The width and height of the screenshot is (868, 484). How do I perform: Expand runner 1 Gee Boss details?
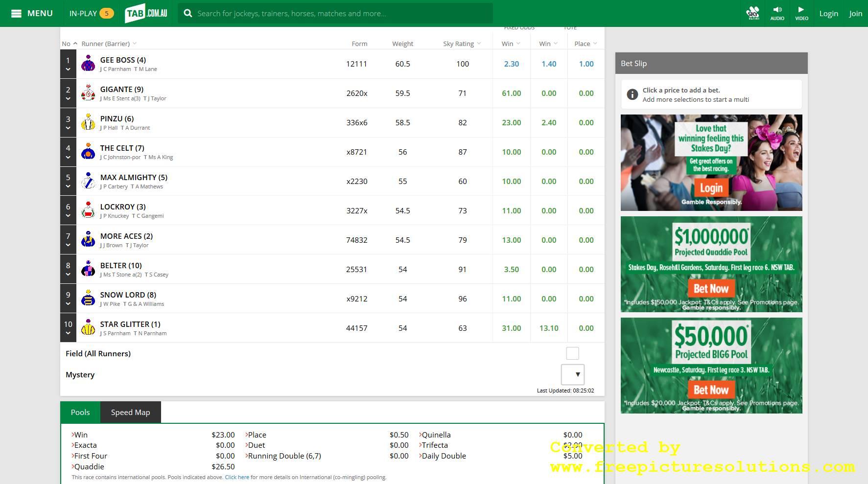68,69
